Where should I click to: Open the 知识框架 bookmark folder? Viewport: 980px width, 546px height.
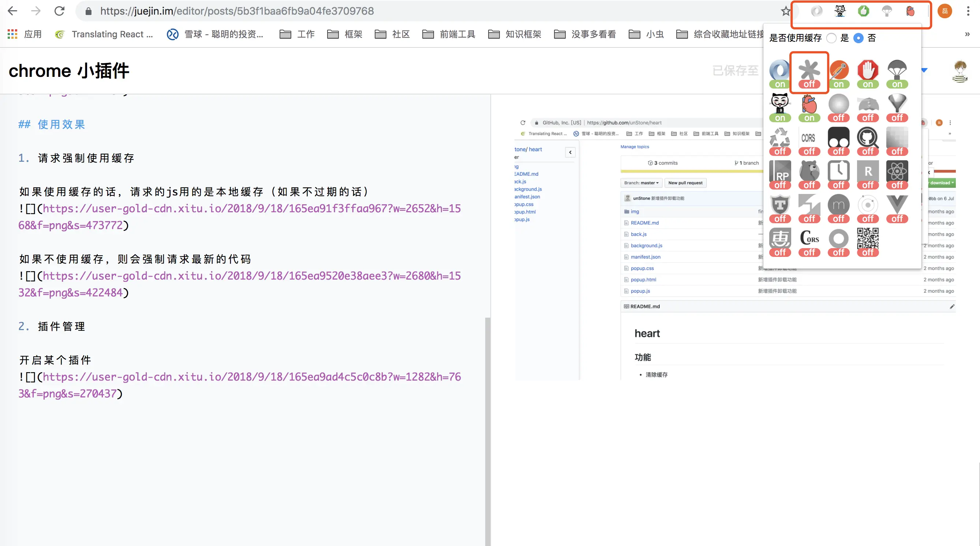click(515, 34)
